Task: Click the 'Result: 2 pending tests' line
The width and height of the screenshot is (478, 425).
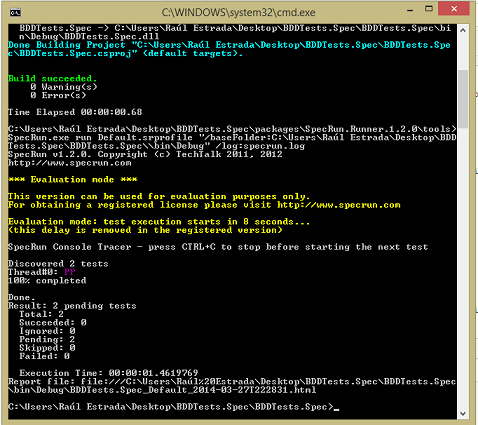Action: click(x=72, y=306)
